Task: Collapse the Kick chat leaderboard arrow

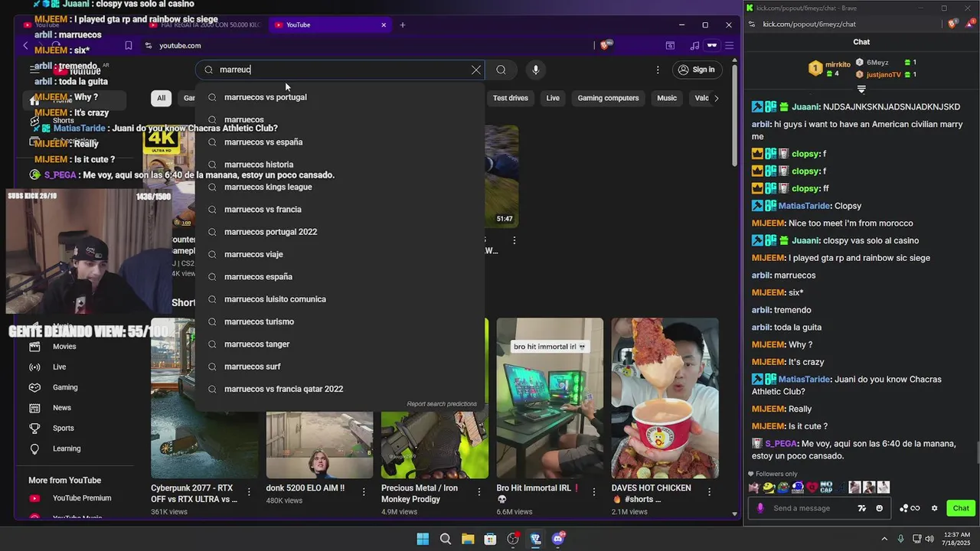Action: pos(861,90)
